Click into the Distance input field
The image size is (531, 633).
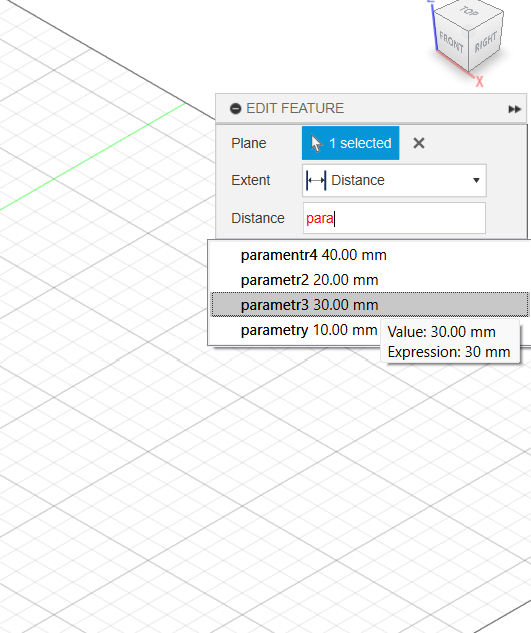tap(394, 218)
